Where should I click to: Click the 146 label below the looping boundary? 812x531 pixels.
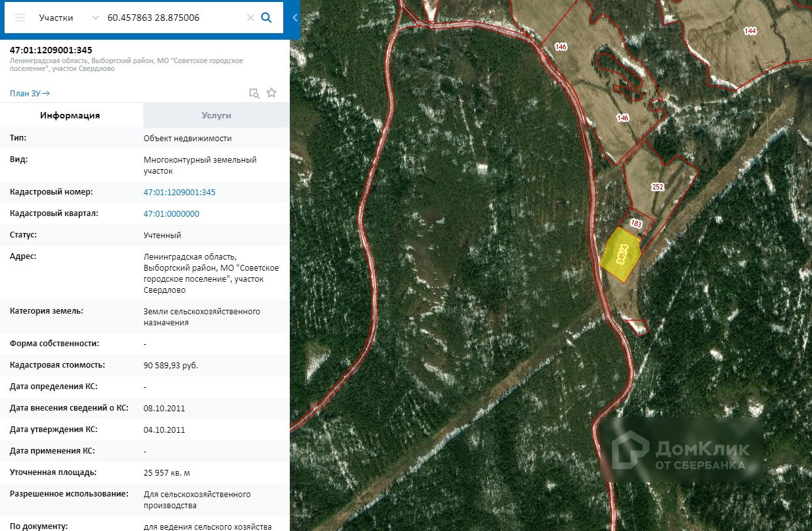pyautogui.click(x=623, y=118)
